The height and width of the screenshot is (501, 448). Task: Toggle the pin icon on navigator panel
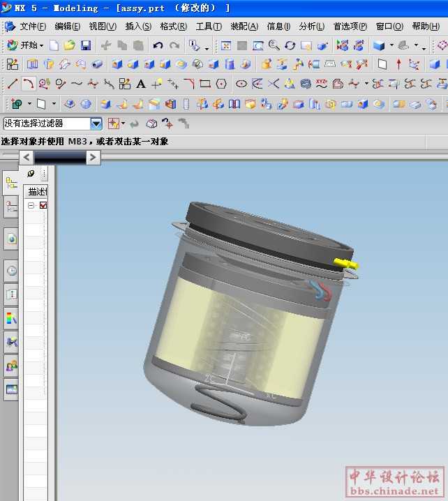click(31, 173)
